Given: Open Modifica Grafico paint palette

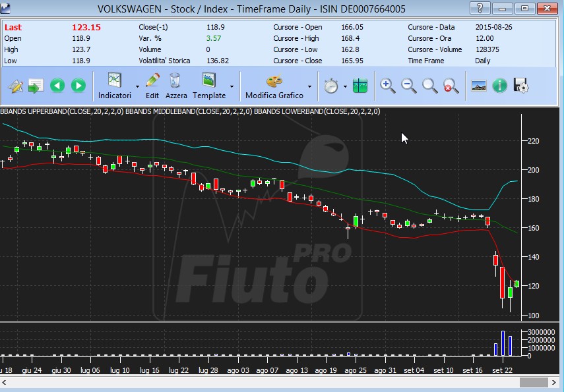Looking at the screenshot, I should click(x=274, y=86).
